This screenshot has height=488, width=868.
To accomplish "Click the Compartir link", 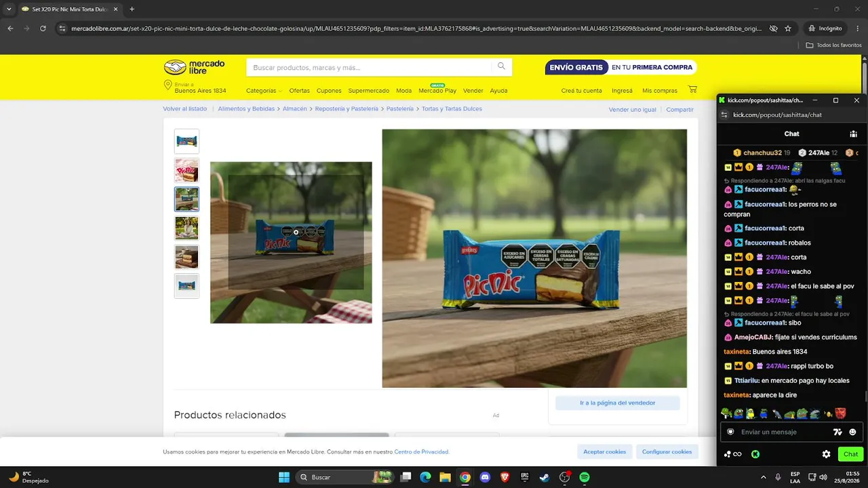I will click(x=680, y=110).
